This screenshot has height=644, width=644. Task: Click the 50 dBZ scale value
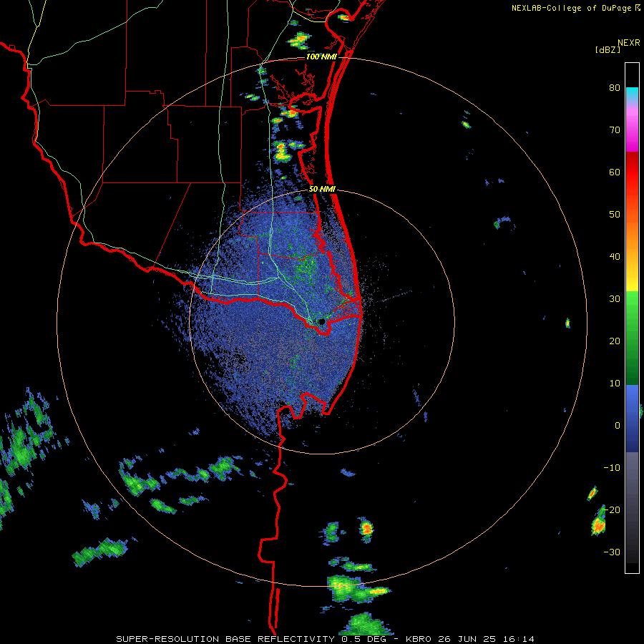point(615,215)
